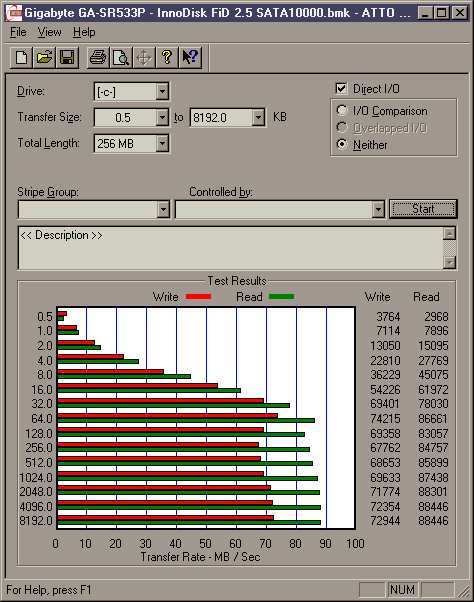Viewport: 474px width, 602px height.
Task: Click read value 2968 for 0.5 KB
Action: click(436, 317)
